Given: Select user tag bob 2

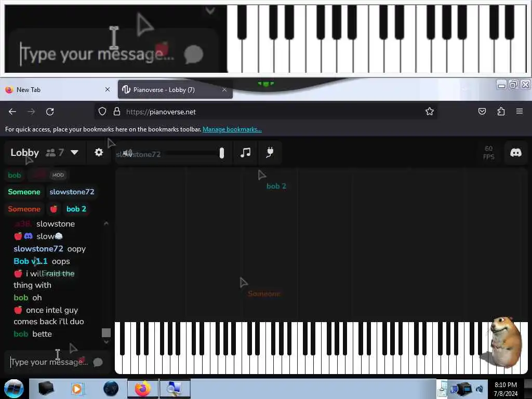Looking at the screenshot, I should [76, 209].
